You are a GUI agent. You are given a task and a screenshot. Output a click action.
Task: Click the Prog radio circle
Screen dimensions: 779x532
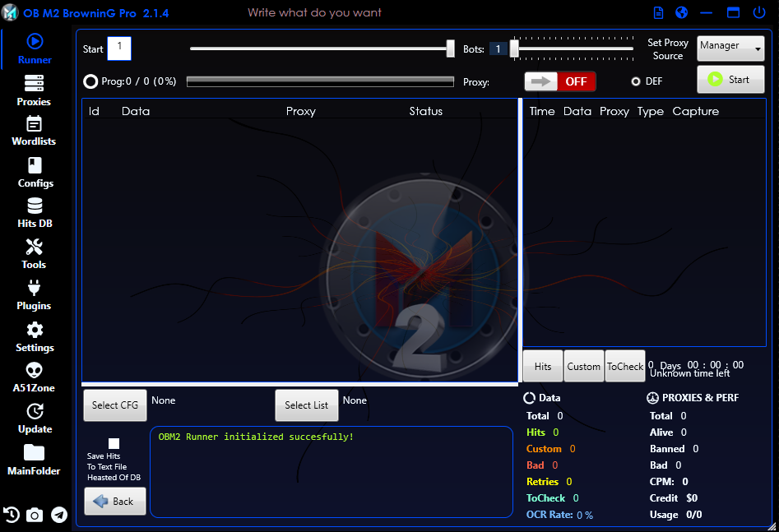(90, 81)
